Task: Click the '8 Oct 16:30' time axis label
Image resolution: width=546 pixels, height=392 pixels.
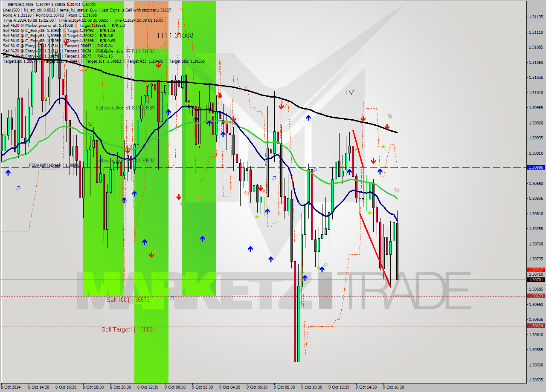Action: point(66,387)
